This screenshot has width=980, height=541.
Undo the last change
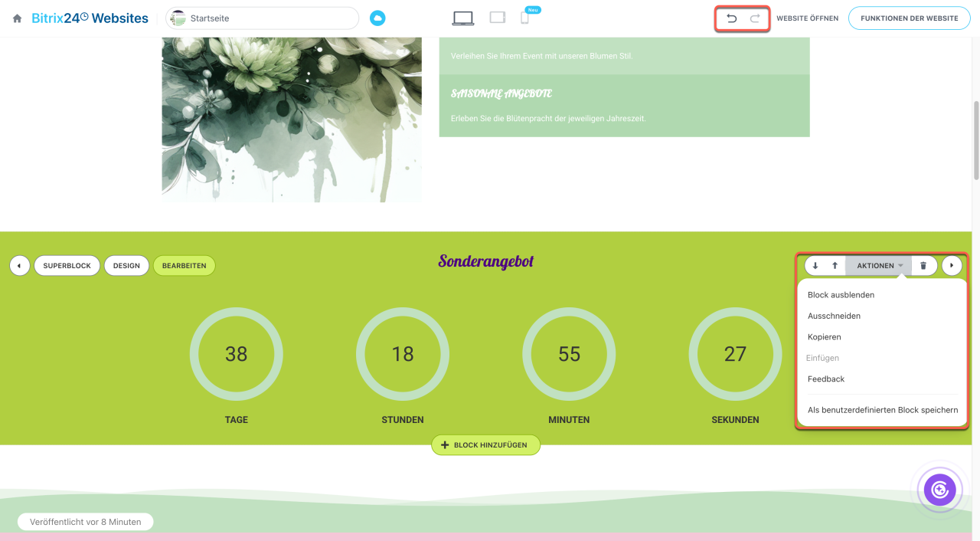732,18
